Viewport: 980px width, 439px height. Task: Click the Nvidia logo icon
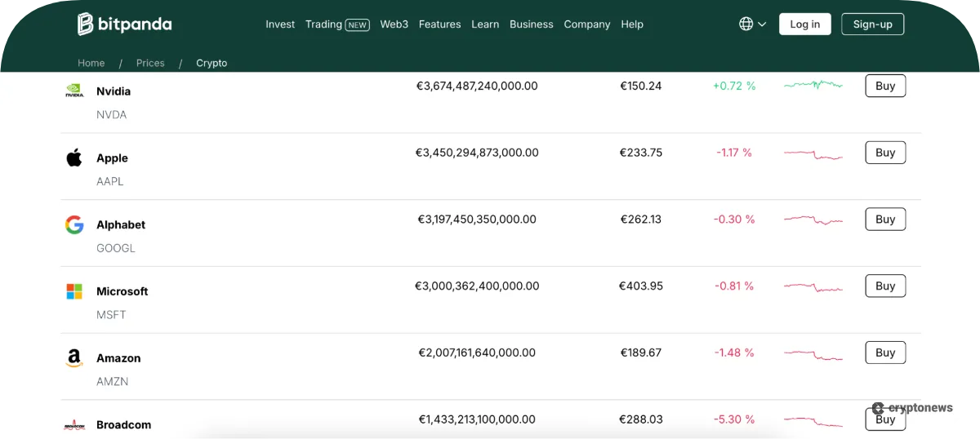(74, 91)
